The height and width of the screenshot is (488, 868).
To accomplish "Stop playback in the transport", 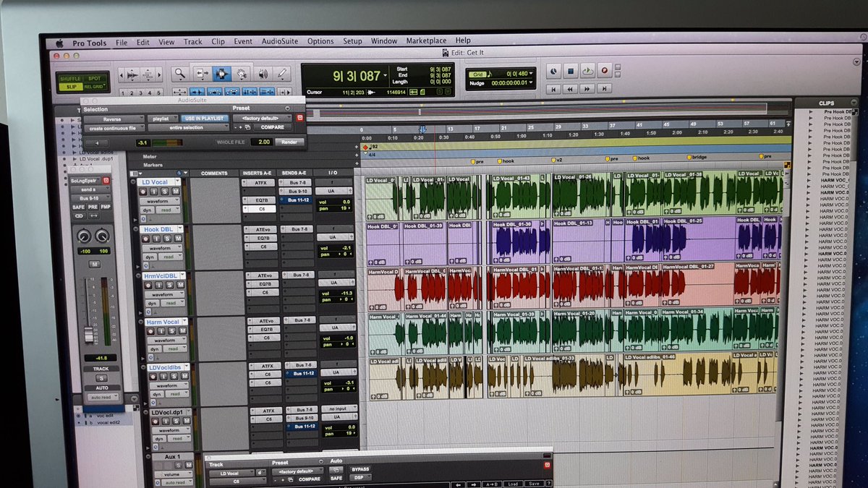I will point(570,72).
